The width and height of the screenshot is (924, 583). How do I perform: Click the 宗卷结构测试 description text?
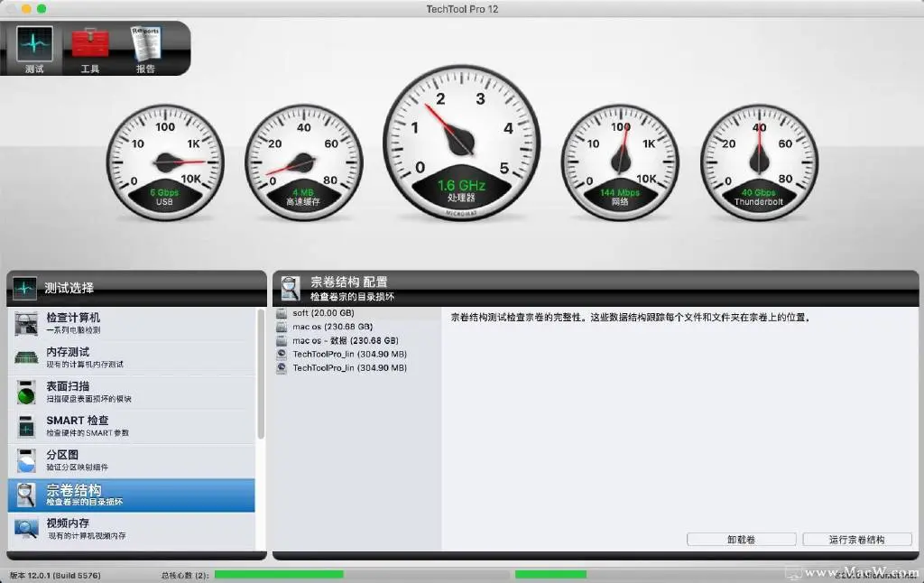click(x=630, y=318)
